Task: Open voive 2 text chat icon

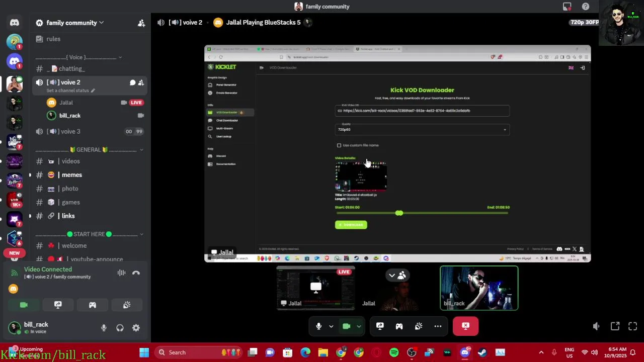Action: pos(132,82)
